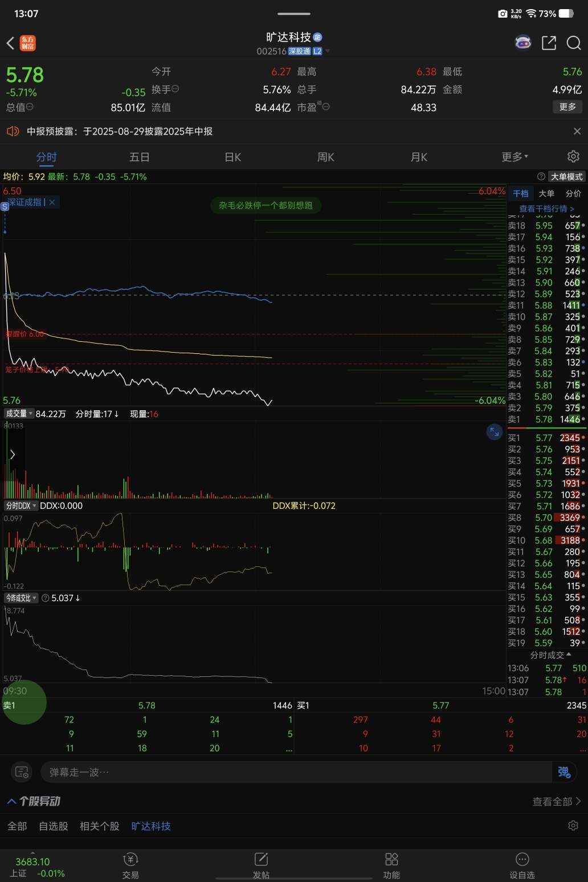Tap the 更多 button in quote header
This screenshot has width=588, height=882.
pos(567,107)
